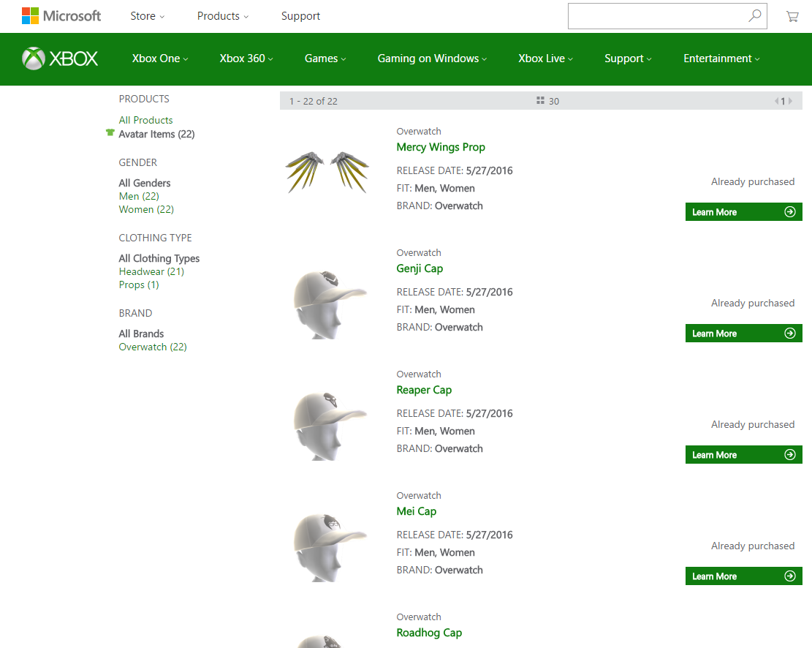The width and height of the screenshot is (812, 648).
Task: Click Learn More for Genji Cap
Action: click(743, 334)
